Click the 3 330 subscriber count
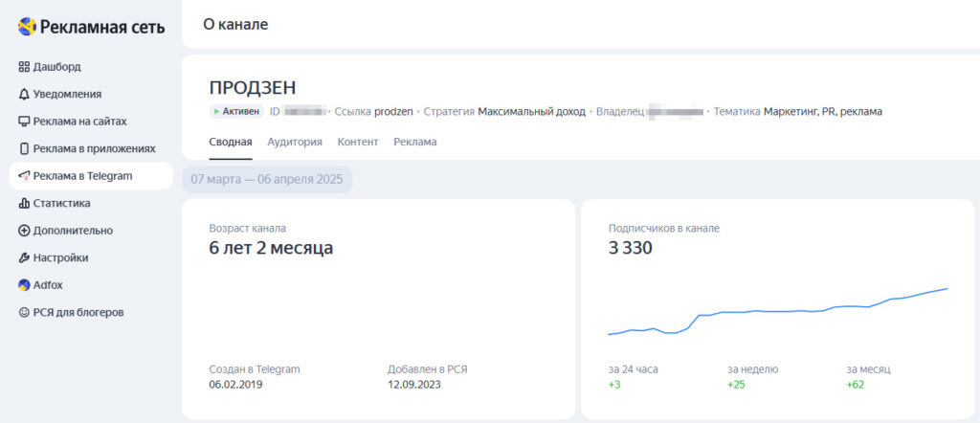Image resolution: width=980 pixels, height=423 pixels. point(631,248)
